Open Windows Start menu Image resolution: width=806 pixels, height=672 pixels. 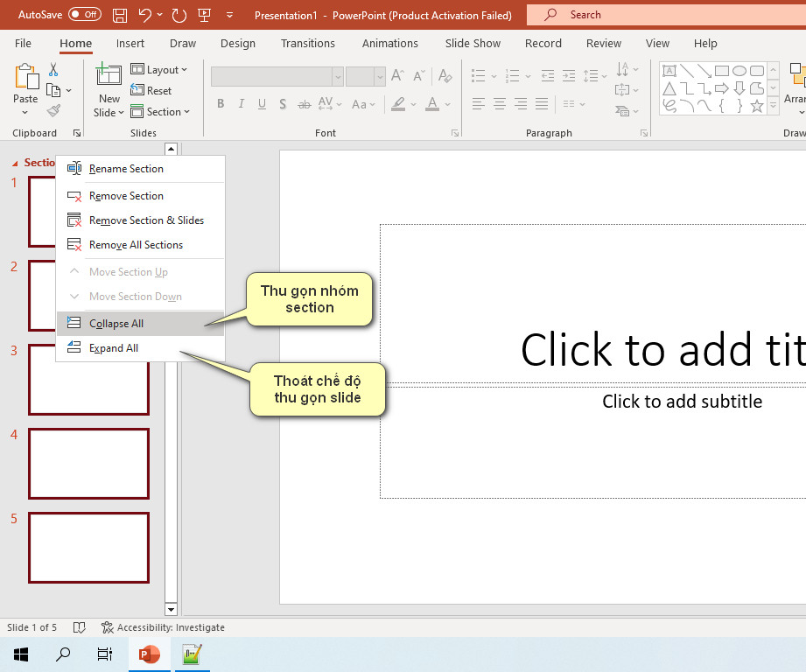[x=21, y=654]
